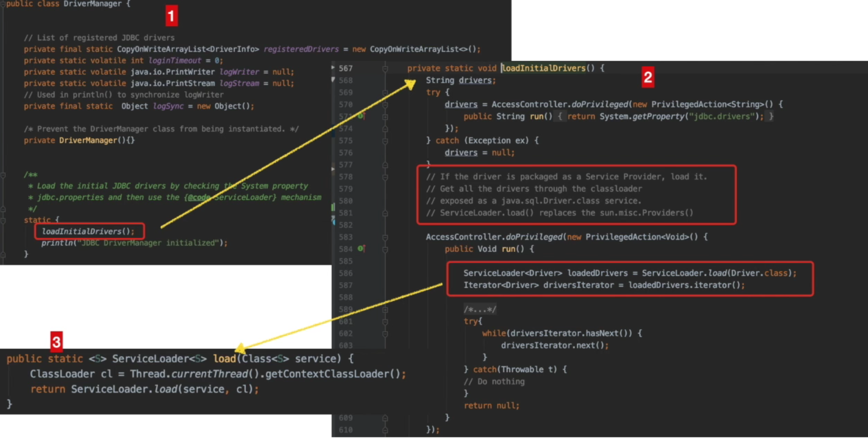Click catch(Throwable t) clause
The height and width of the screenshot is (440, 868).
516,369
